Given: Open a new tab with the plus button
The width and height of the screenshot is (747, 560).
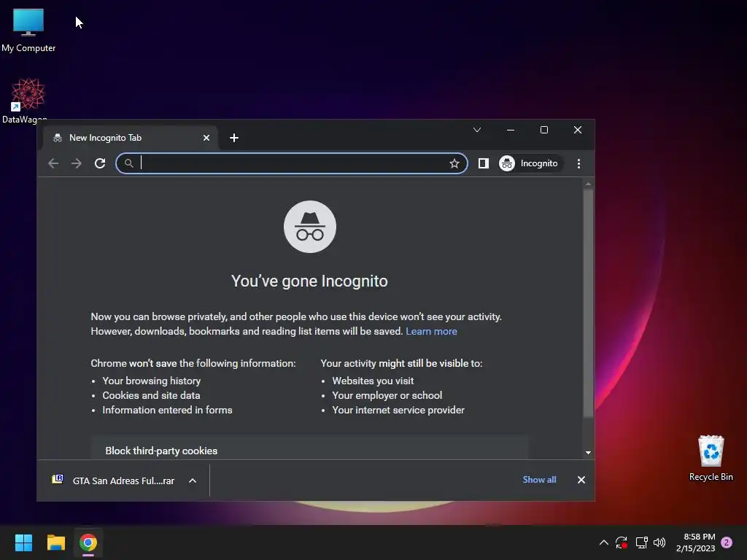Looking at the screenshot, I should pyautogui.click(x=234, y=138).
